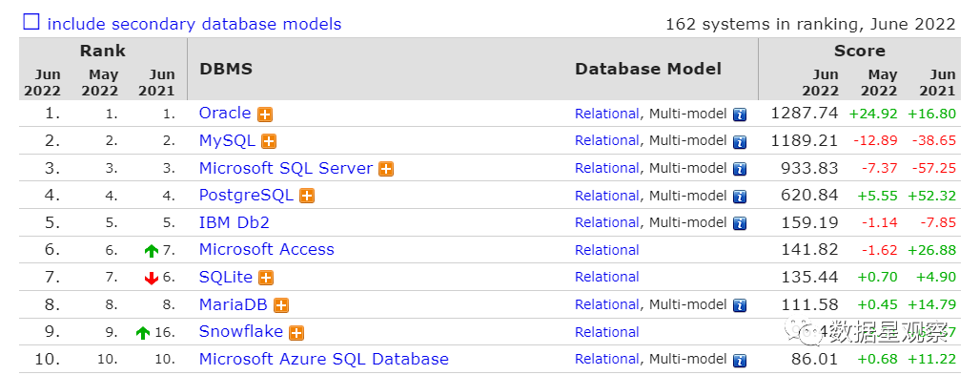Open the Relational model link for Oracle
Viewport: 980px width, 375px height.
pos(607,114)
